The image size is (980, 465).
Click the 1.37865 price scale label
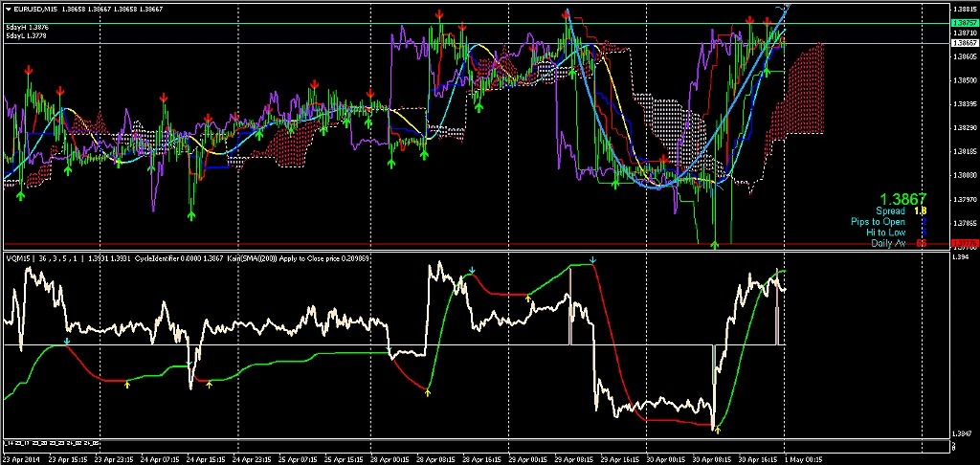pyautogui.click(x=963, y=223)
